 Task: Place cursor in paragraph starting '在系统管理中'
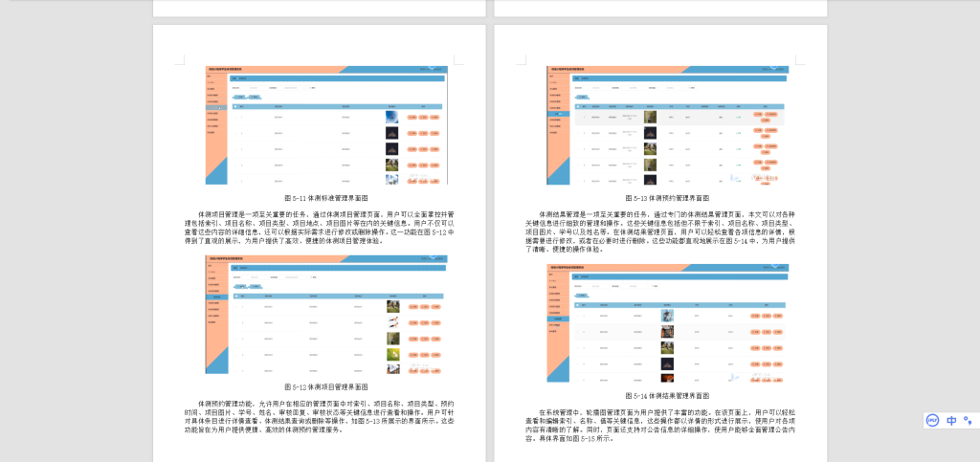pos(660,425)
